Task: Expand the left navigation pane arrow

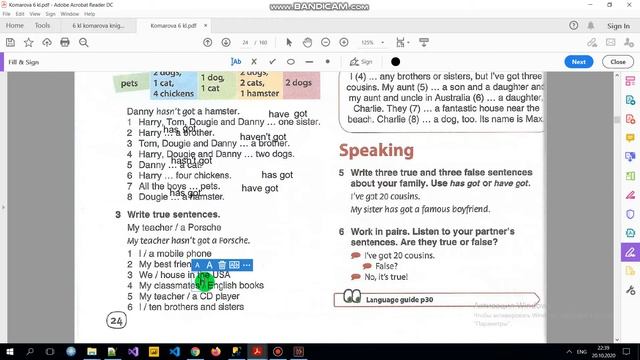Action: 3,207
